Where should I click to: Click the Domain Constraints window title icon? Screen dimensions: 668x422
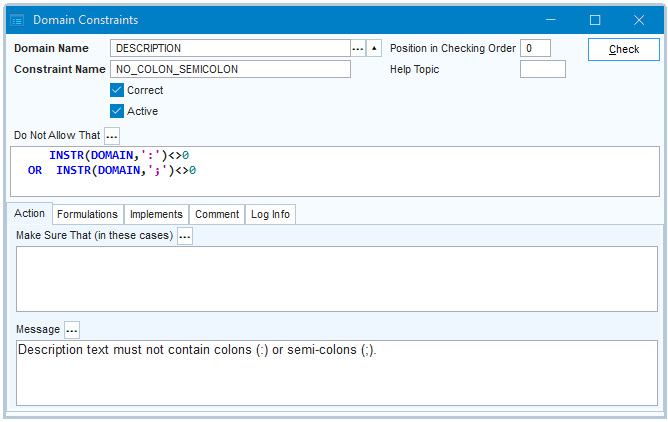coord(17,20)
